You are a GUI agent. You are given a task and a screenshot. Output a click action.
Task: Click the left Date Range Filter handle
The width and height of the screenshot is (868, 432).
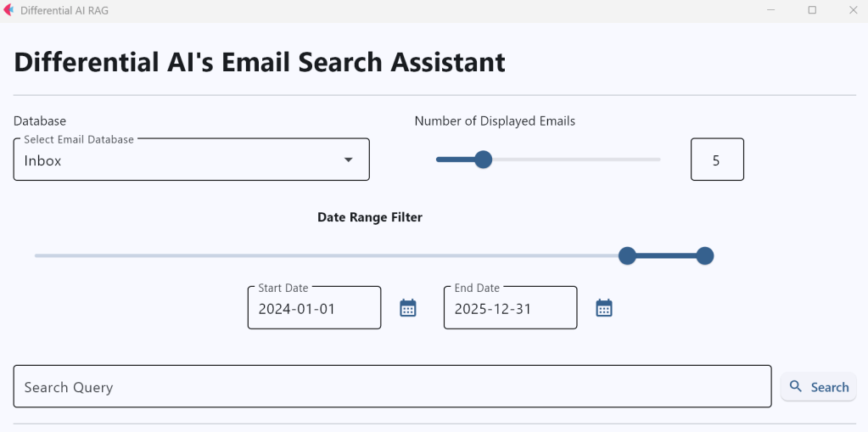click(627, 255)
